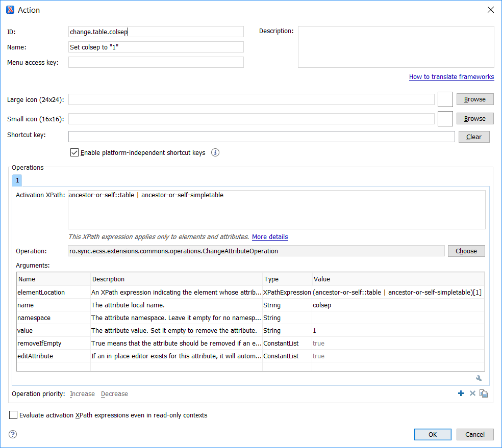
Task: Disable platform-independent shortcut keys checkbox
Action: coord(74,152)
